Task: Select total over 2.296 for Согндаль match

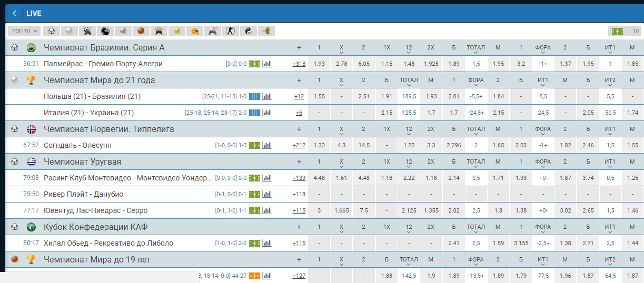Action: coord(453,145)
